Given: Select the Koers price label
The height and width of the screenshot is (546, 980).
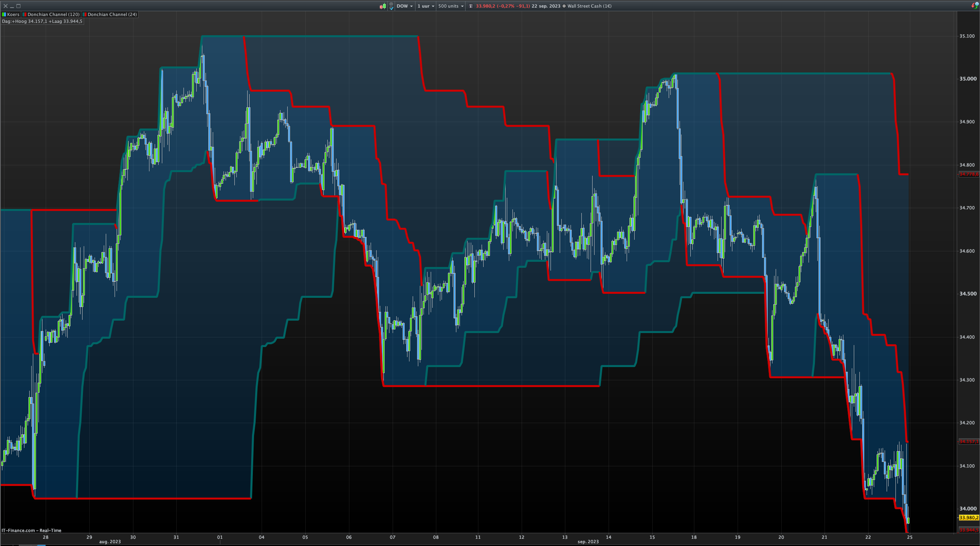Looking at the screenshot, I should point(13,14).
